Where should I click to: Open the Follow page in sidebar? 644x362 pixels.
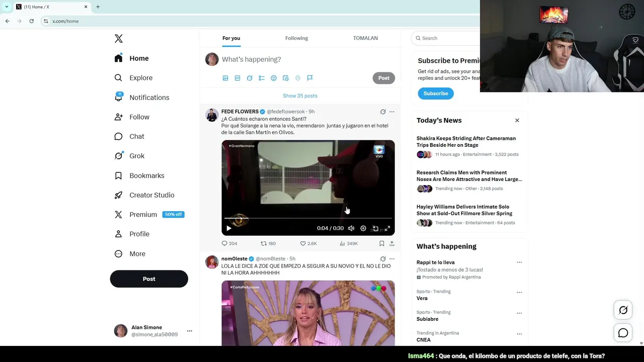[x=132, y=117]
